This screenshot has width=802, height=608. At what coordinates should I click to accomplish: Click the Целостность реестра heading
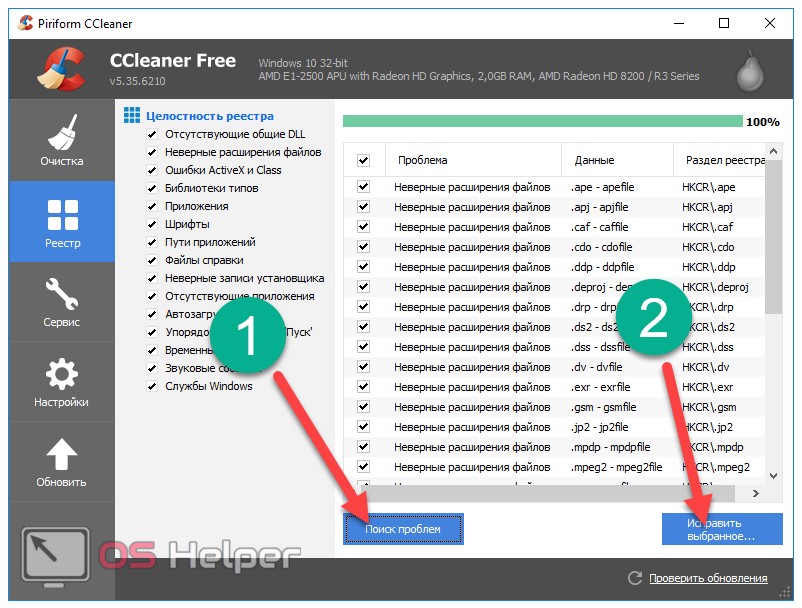[210, 116]
